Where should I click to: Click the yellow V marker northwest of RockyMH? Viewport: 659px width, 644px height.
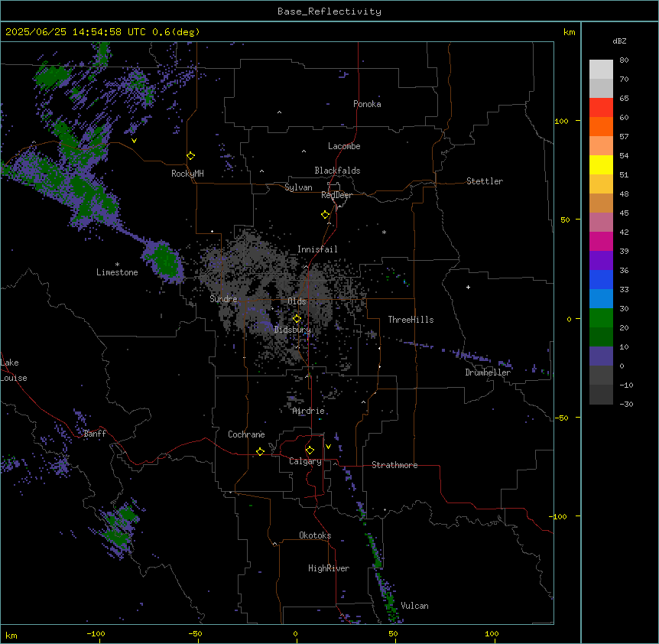[134, 141]
